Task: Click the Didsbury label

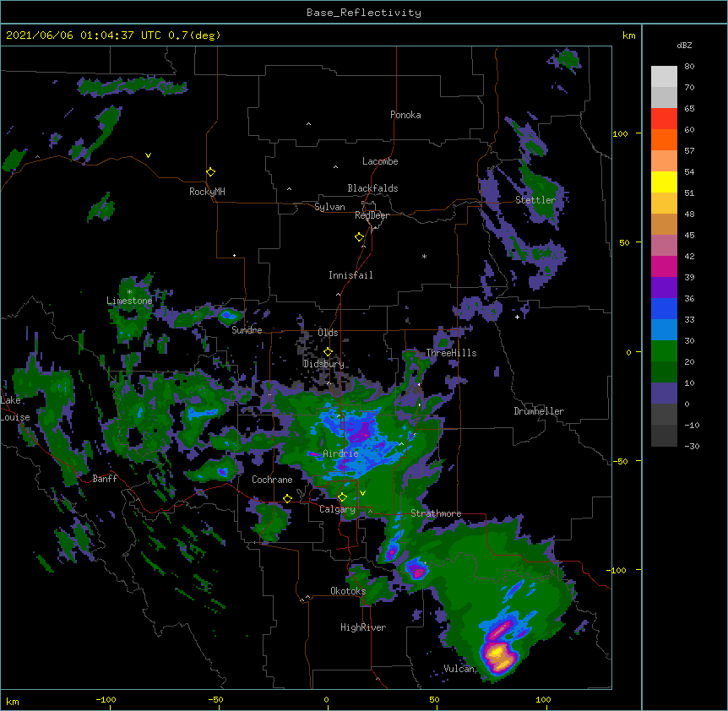Action: [x=323, y=364]
